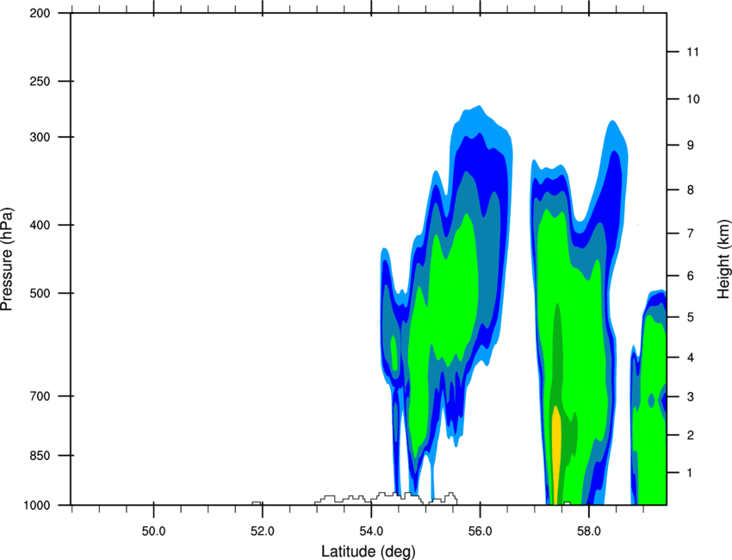Click the Pressure (hPa) axis title
The image size is (732, 560).
8,259
